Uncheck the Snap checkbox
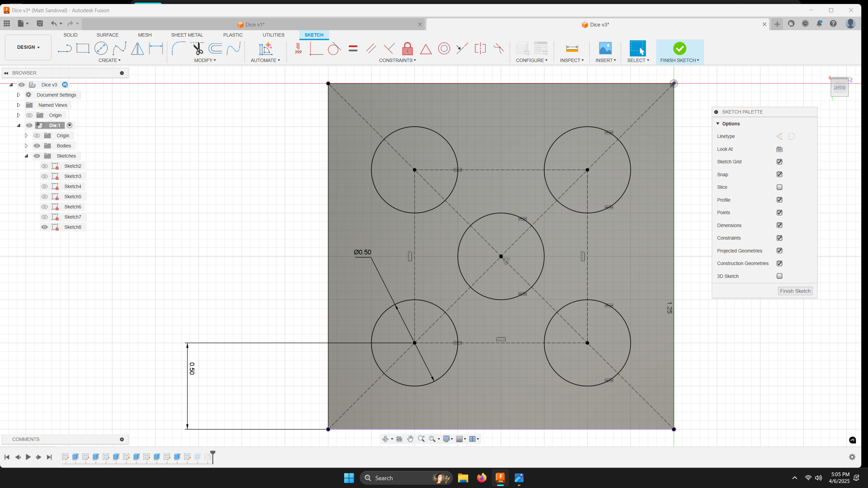The height and width of the screenshot is (488, 868). pos(780,174)
